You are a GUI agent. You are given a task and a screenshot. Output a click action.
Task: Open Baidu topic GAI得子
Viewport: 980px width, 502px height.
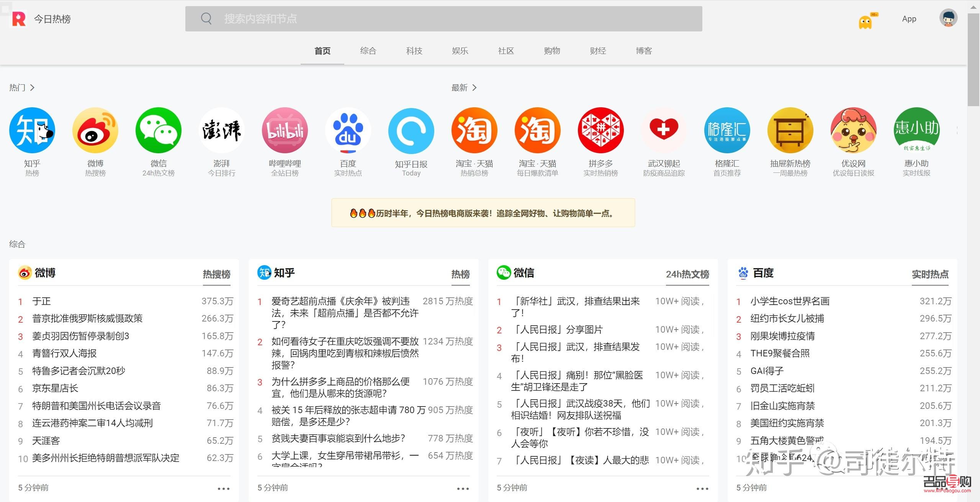pyautogui.click(x=767, y=371)
